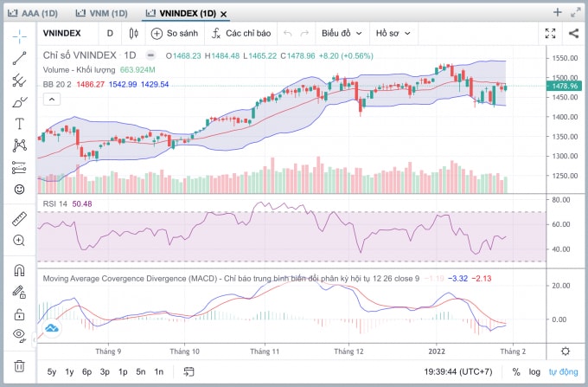The height and width of the screenshot is (387, 588).
Task: Click the redo arrow
Action: point(304,34)
